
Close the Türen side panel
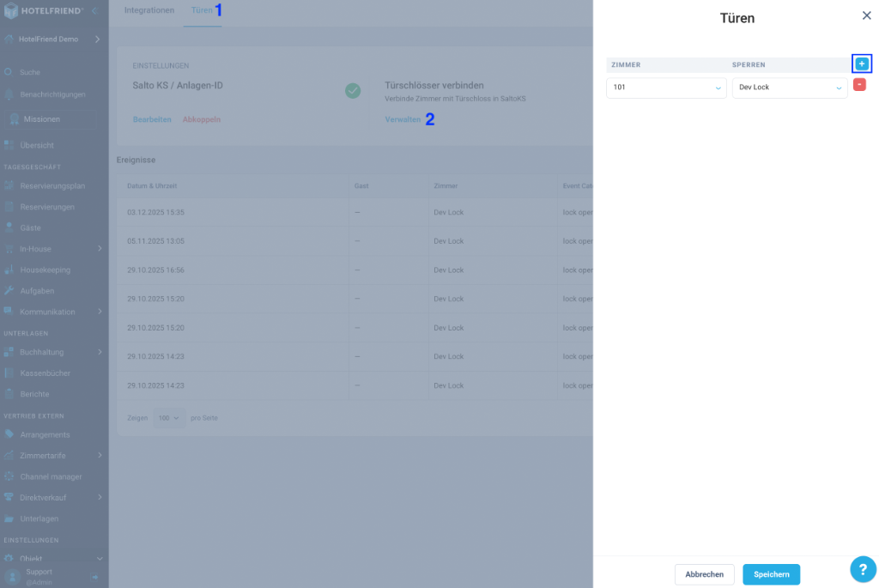(x=866, y=15)
